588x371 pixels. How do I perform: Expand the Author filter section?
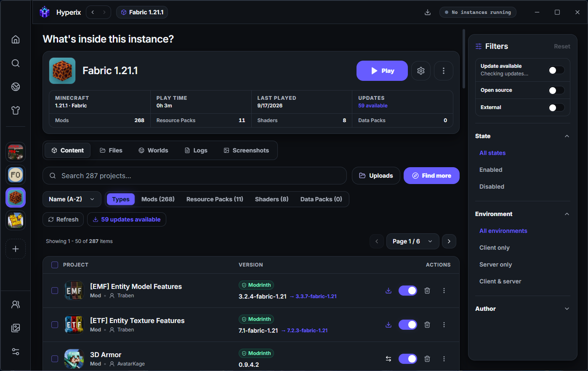click(567, 309)
